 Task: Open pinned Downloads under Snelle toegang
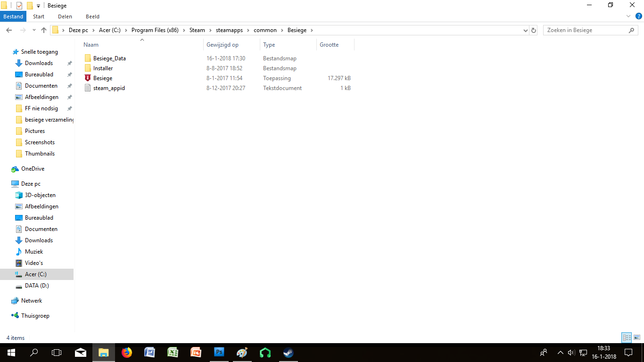[39, 63]
